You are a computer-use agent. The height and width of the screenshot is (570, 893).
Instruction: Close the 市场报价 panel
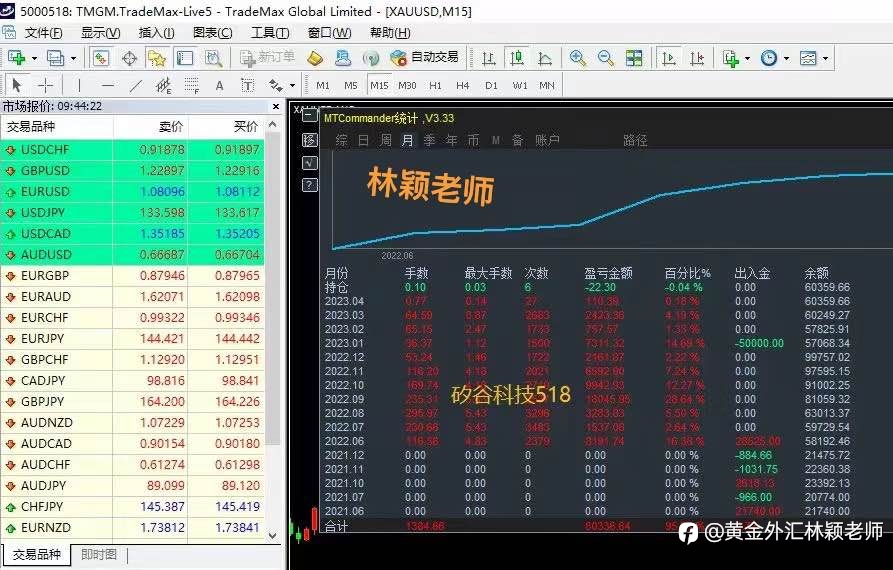276,106
